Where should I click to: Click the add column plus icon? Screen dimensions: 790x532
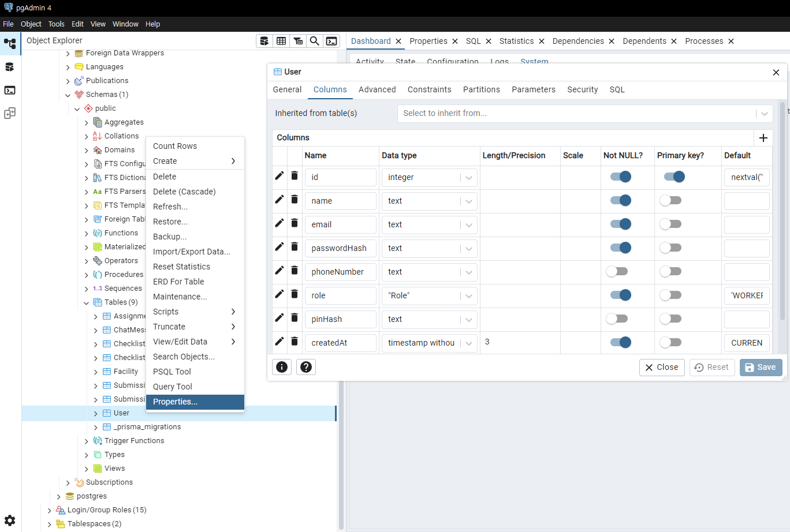click(763, 138)
